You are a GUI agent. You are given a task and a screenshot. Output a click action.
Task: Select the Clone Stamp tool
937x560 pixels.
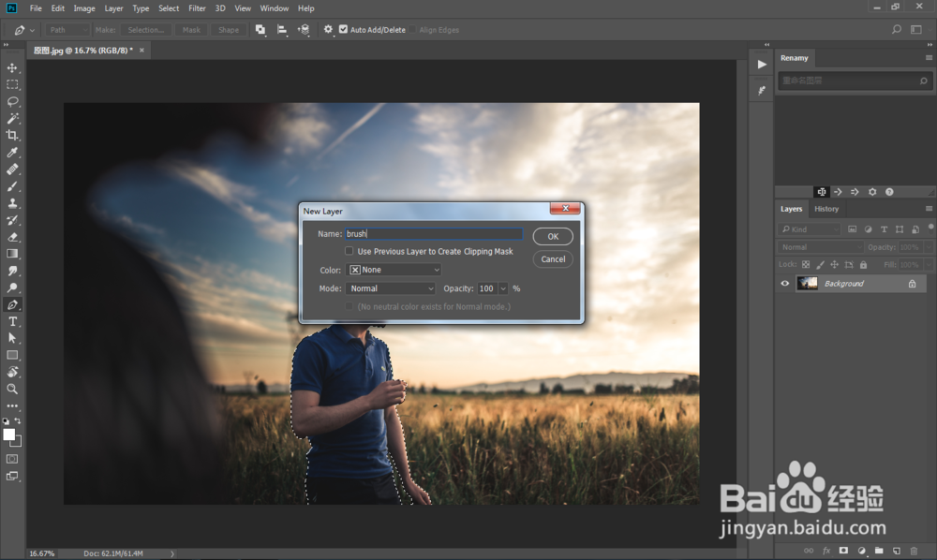click(12, 203)
